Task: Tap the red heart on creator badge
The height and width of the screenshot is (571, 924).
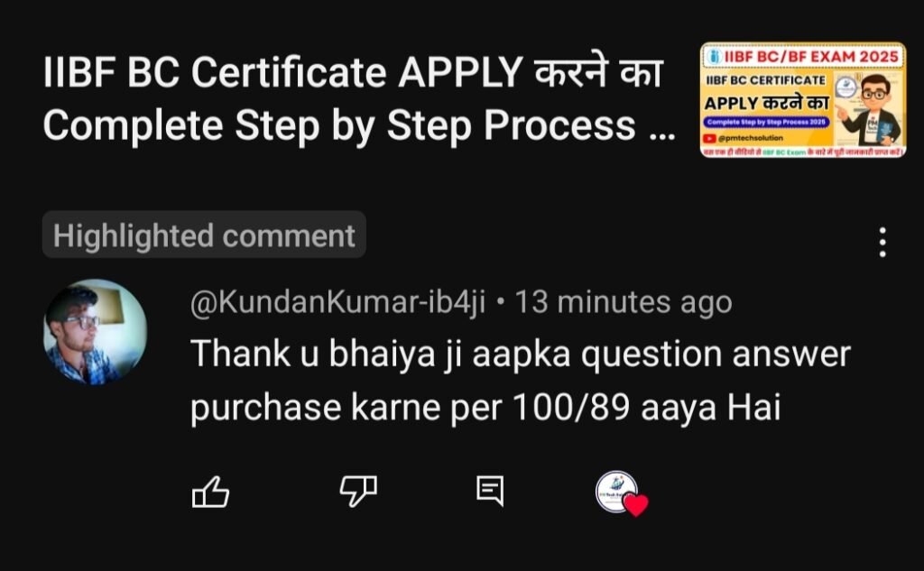Action: click(x=636, y=505)
